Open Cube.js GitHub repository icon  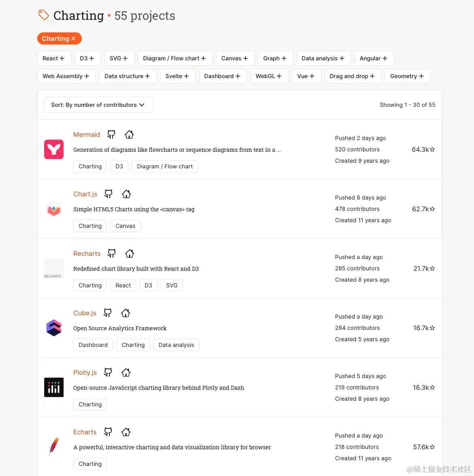(107, 313)
